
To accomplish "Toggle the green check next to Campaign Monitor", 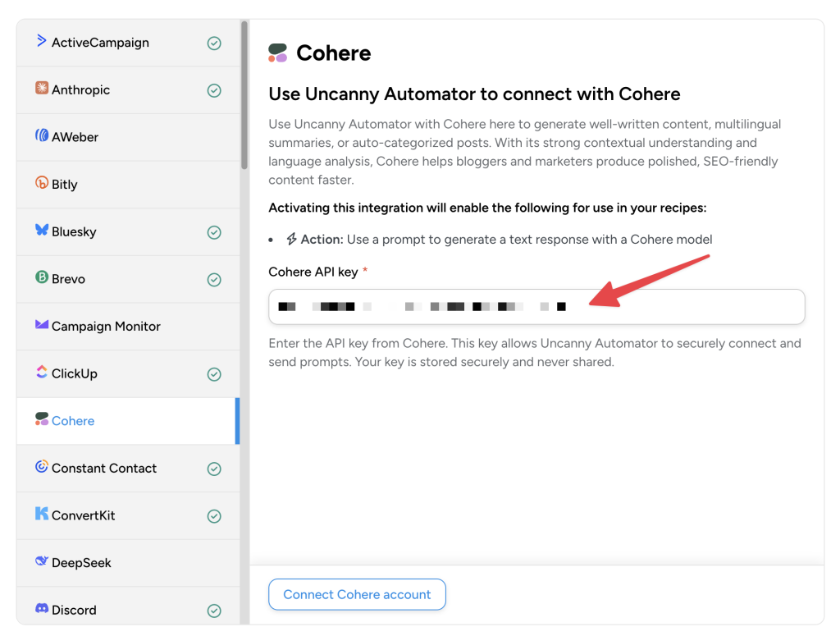I will 214,327.
